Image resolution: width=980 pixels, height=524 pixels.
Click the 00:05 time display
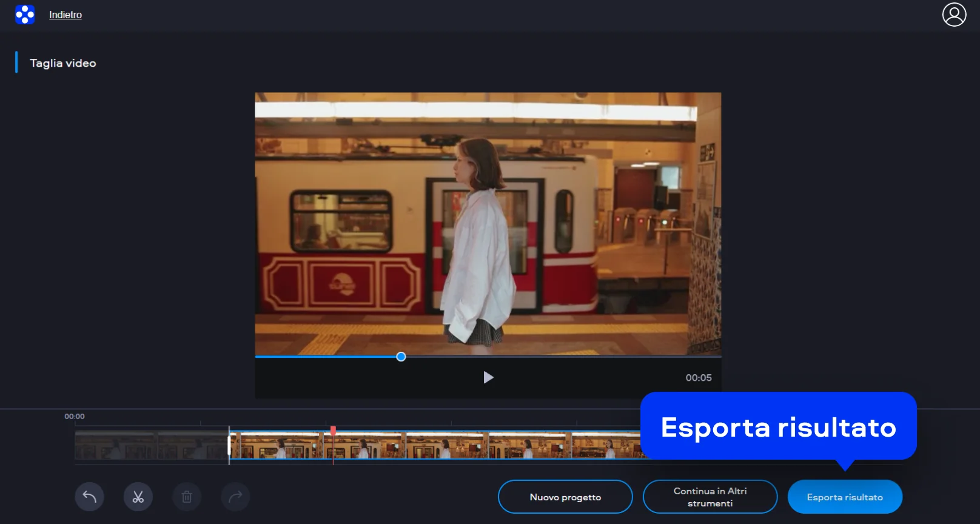[x=699, y=378]
